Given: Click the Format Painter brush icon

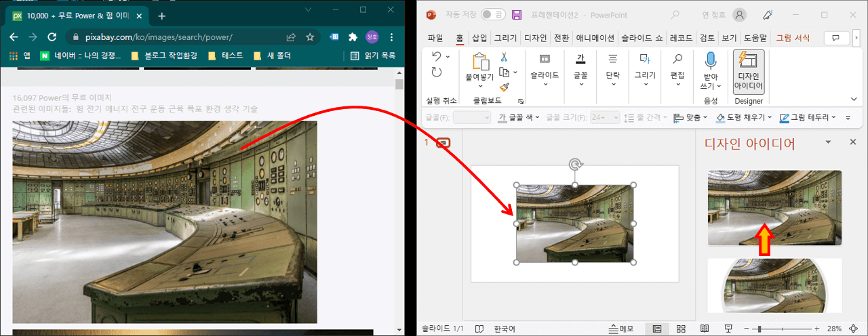Looking at the screenshot, I should coord(504,87).
